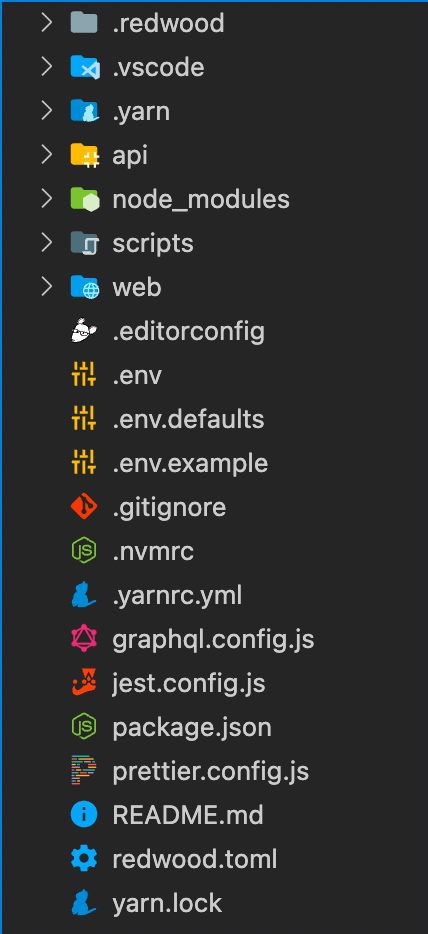Open the package.json file

(x=192, y=727)
